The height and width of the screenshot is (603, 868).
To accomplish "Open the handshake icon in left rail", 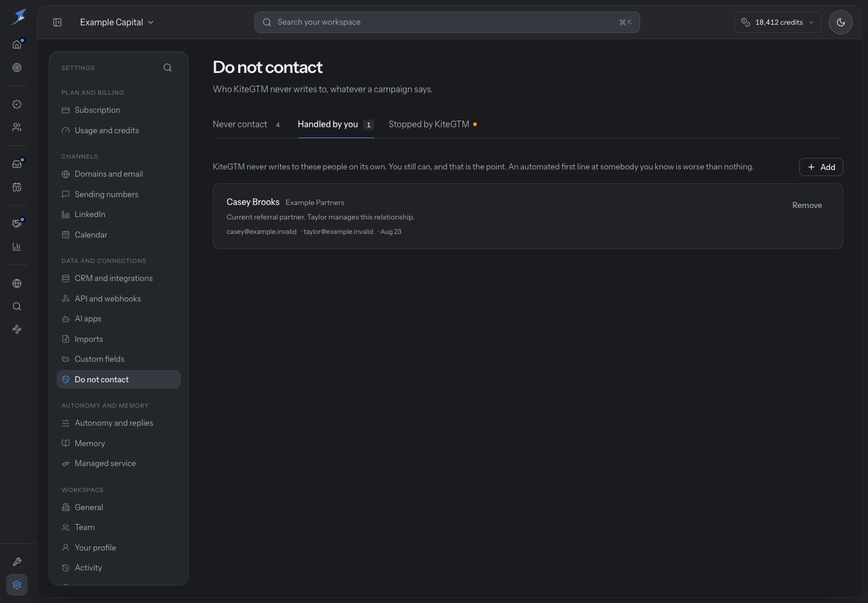I will 17,224.
